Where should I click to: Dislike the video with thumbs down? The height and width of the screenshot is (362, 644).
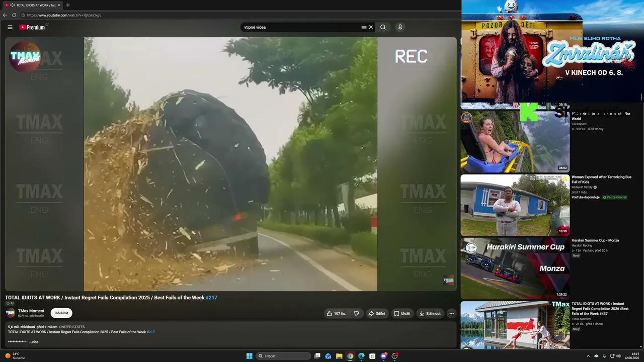tap(356, 313)
